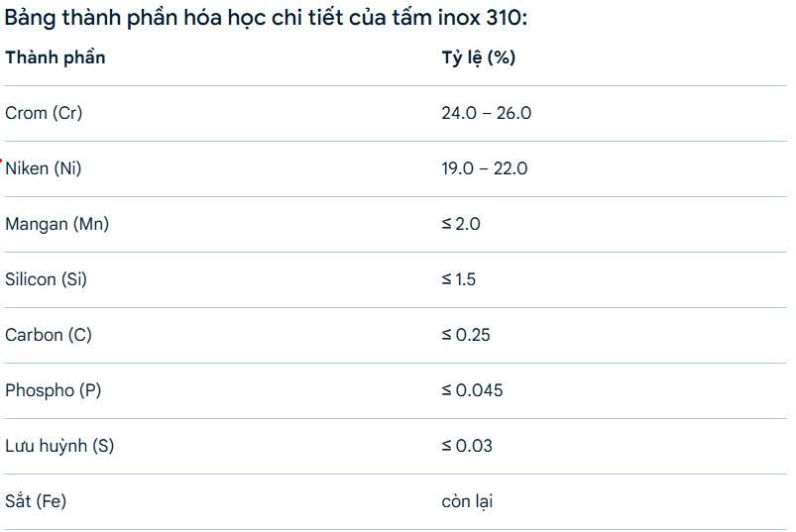This screenshot has width=796, height=532.
Task: Select the 'Carbon (C)' cell
Action: click(49, 335)
